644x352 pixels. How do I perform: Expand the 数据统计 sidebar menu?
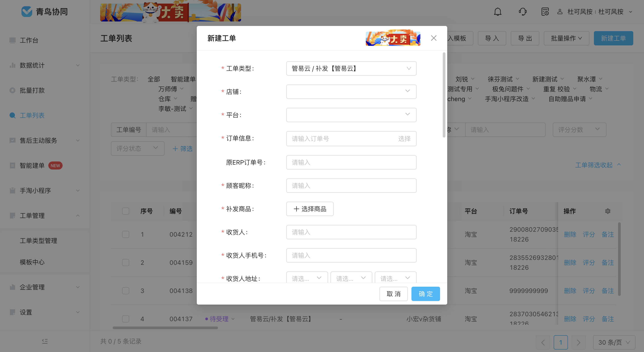(78, 65)
